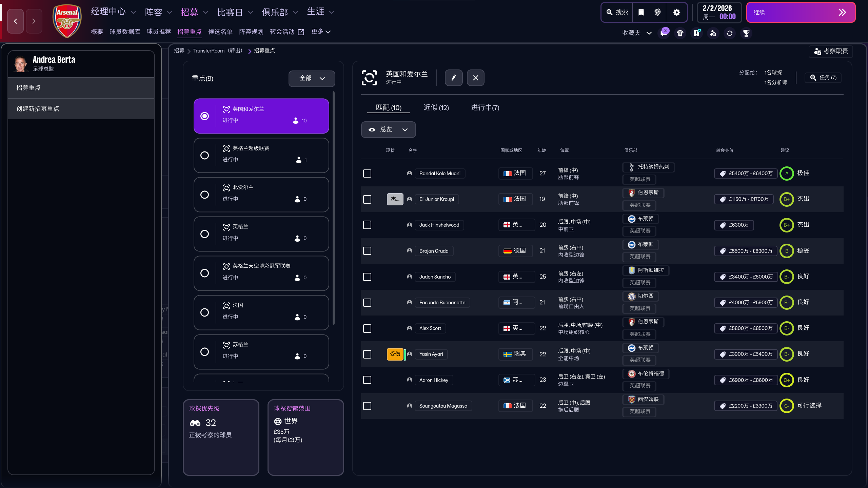The image size is (868, 488).
Task: Click the focus list vertical scrollbar
Action: tap(334, 207)
